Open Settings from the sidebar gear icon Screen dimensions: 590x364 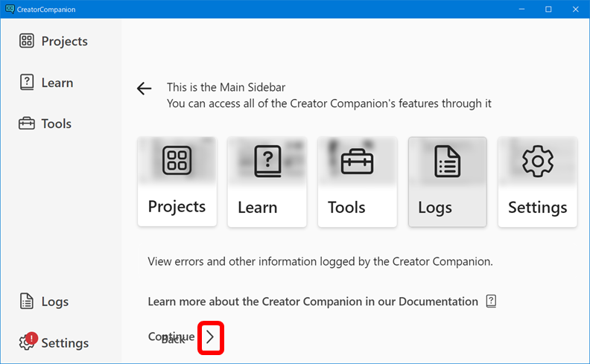(x=27, y=343)
